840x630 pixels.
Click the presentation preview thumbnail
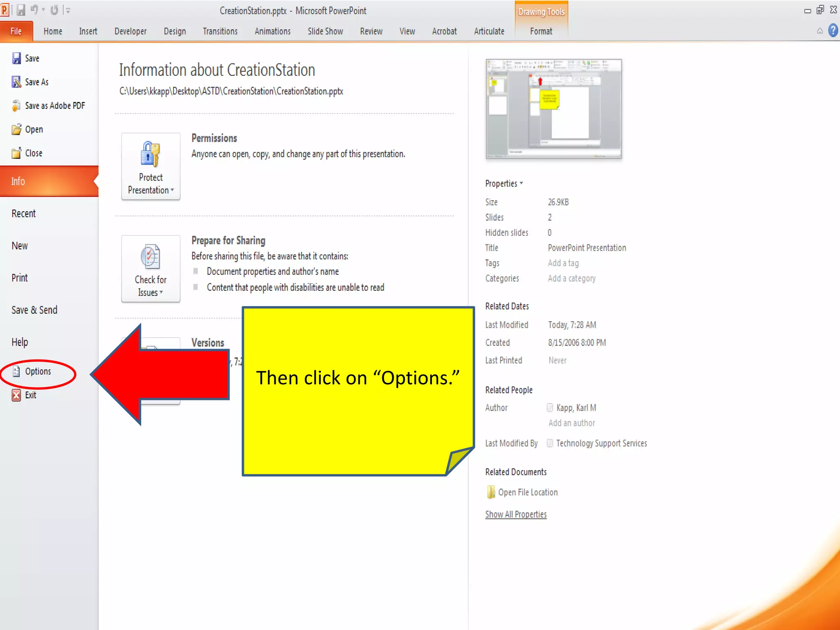point(554,109)
